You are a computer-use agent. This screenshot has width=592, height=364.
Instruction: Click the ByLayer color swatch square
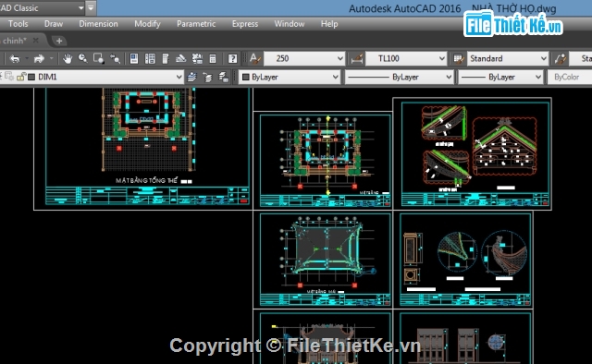click(x=246, y=77)
